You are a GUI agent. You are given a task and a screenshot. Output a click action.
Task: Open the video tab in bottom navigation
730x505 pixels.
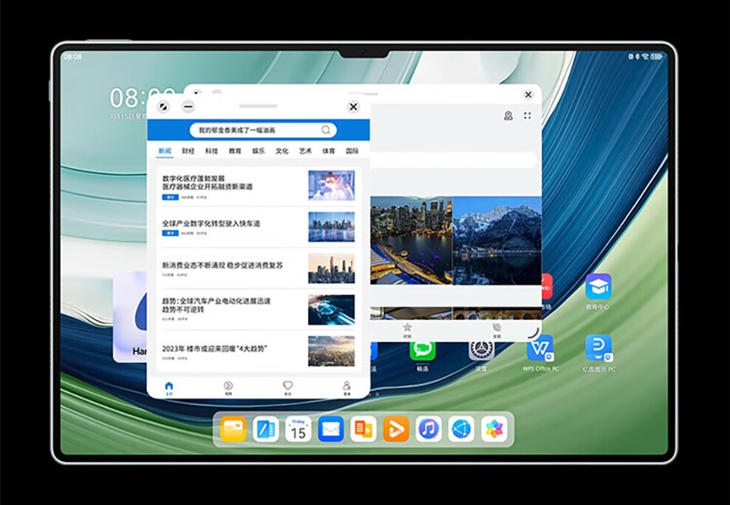[x=228, y=386]
